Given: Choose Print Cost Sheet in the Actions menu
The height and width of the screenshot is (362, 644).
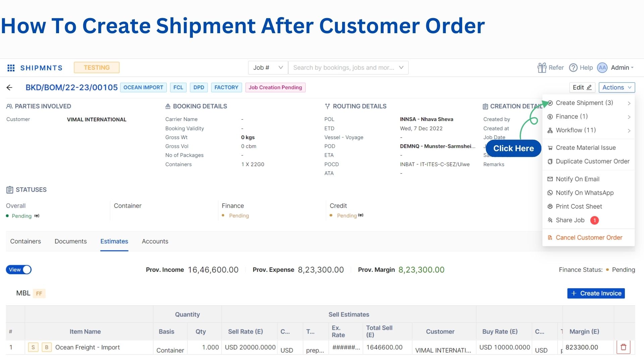Looking at the screenshot, I should point(579,206).
